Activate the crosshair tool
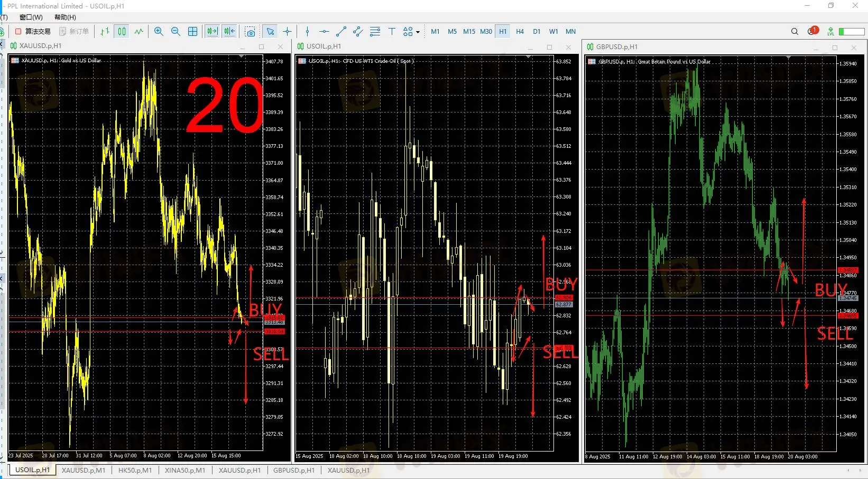This screenshot has width=868, height=479. tap(287, 32)
